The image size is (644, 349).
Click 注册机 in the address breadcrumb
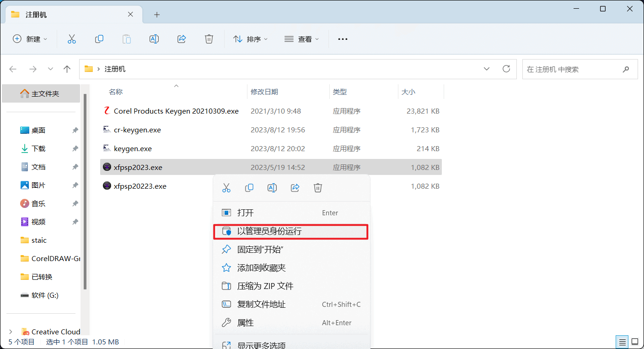[x=115, y=69]
